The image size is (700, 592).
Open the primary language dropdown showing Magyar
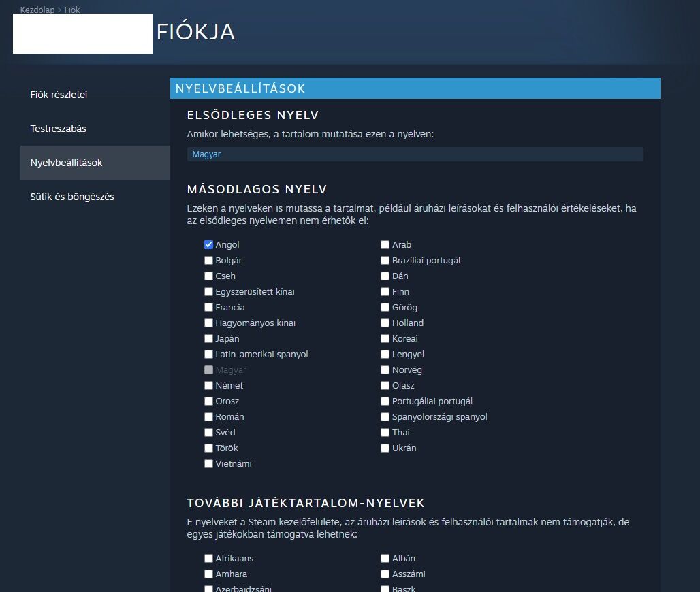(x=415, y=154)
